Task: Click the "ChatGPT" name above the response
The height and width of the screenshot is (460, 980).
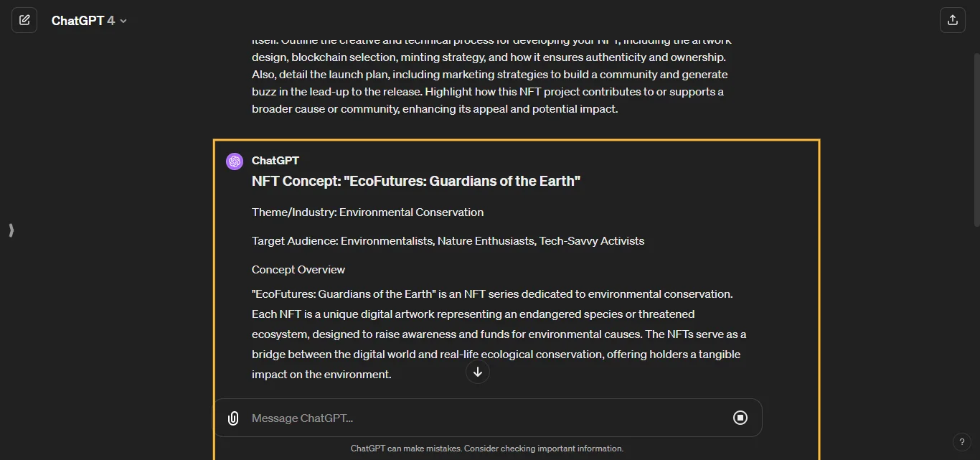Action: pos(275,161)
